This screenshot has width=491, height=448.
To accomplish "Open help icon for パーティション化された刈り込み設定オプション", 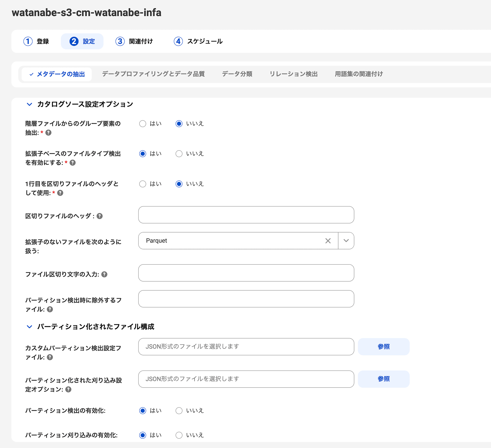I will 68,389.
